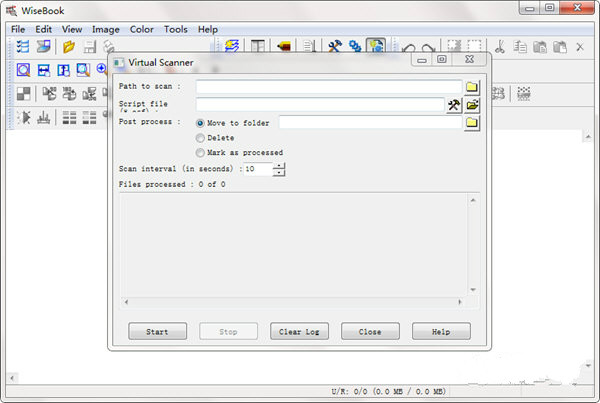Click the Undo arrow icon
The height and width of the screenshot is (403, 600).
pyautogui.click(x=409, y=48)
